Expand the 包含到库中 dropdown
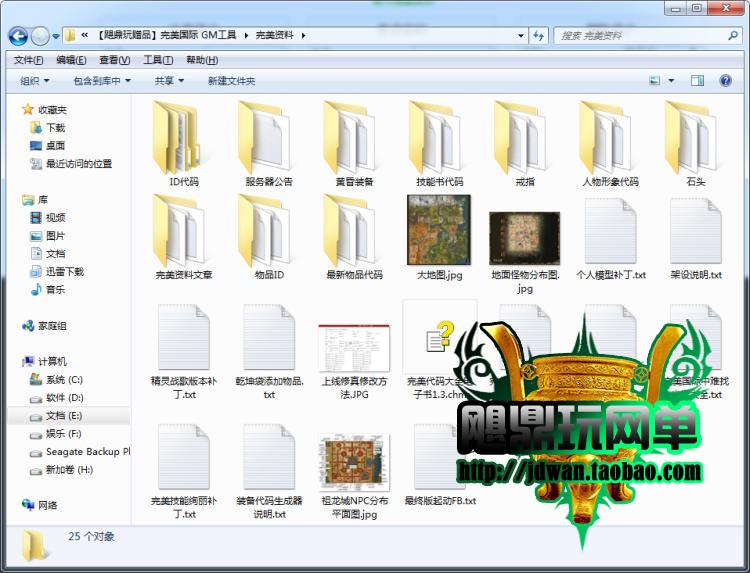Viewport: 750px width, 573px height. pyautogui.click(x=102, y=81)
